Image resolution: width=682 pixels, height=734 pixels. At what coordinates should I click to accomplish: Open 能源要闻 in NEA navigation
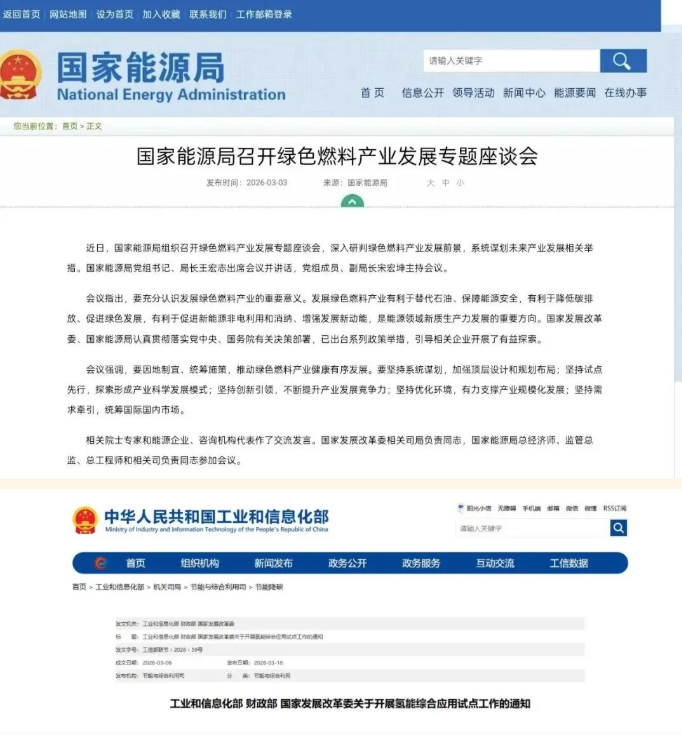[x=575, y=93]
